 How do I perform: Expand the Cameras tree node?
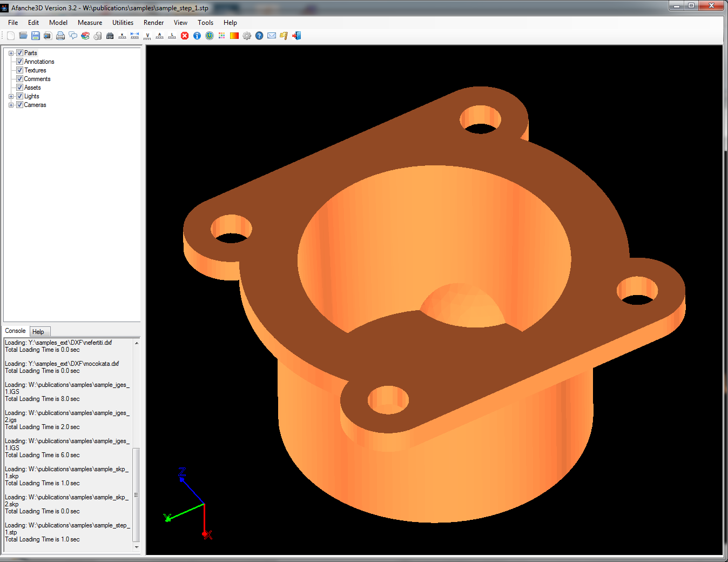(11, 105)
